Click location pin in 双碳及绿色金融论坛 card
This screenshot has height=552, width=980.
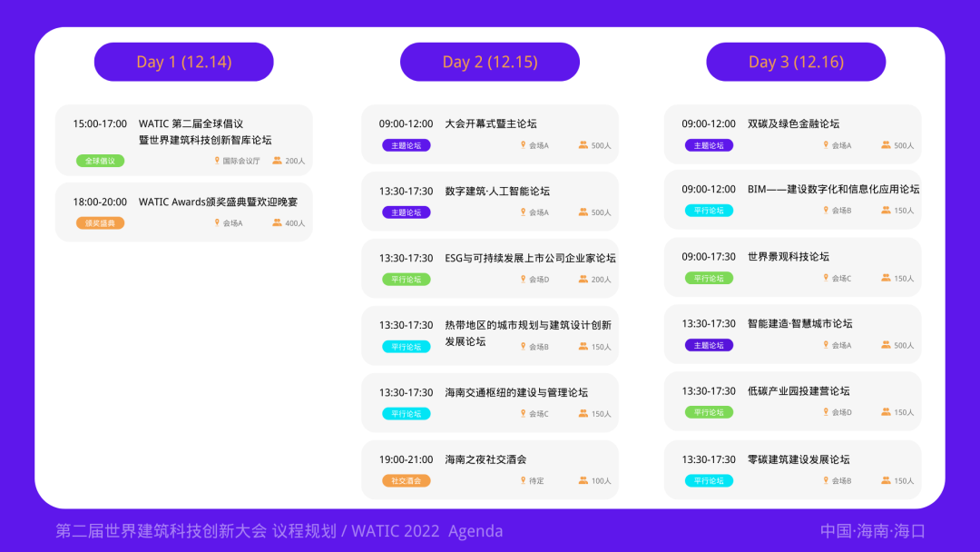coord(826,145)
